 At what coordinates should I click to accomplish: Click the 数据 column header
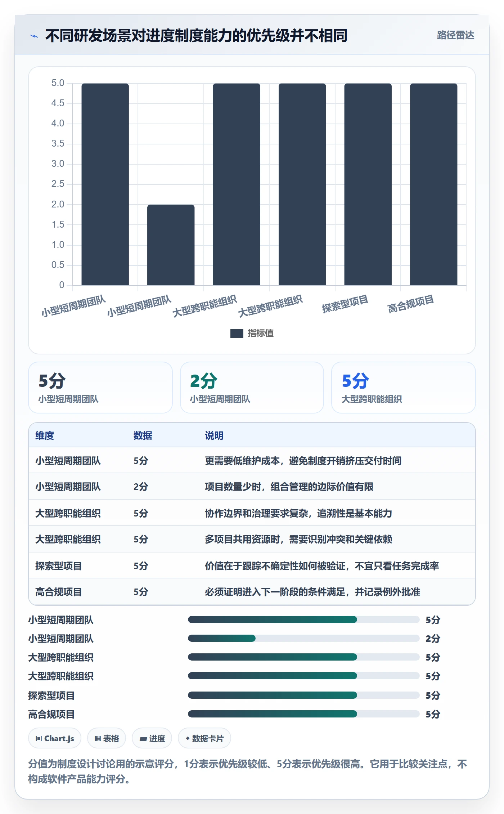[143, 435]
